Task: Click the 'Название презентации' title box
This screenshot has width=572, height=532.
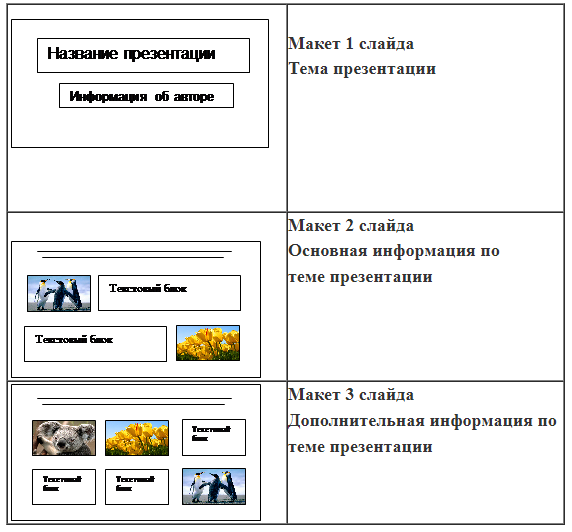Action: tap(143, 55)
